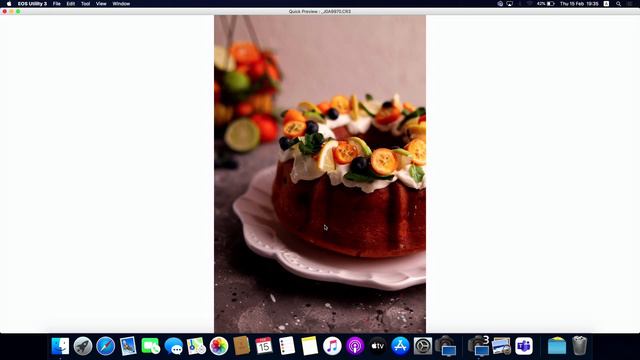Open Finder from the Dock
Screen dimensions: 640x360
(60, 346)
